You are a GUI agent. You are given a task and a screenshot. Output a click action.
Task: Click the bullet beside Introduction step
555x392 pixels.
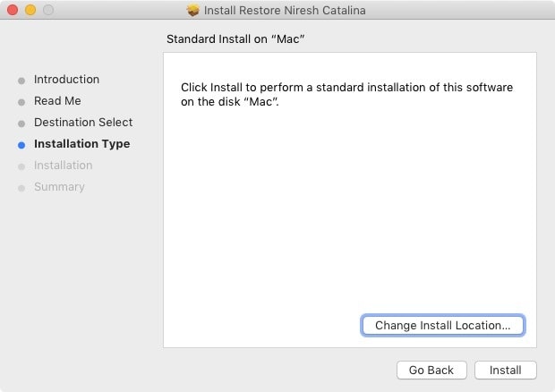click(x=21, y=81)
